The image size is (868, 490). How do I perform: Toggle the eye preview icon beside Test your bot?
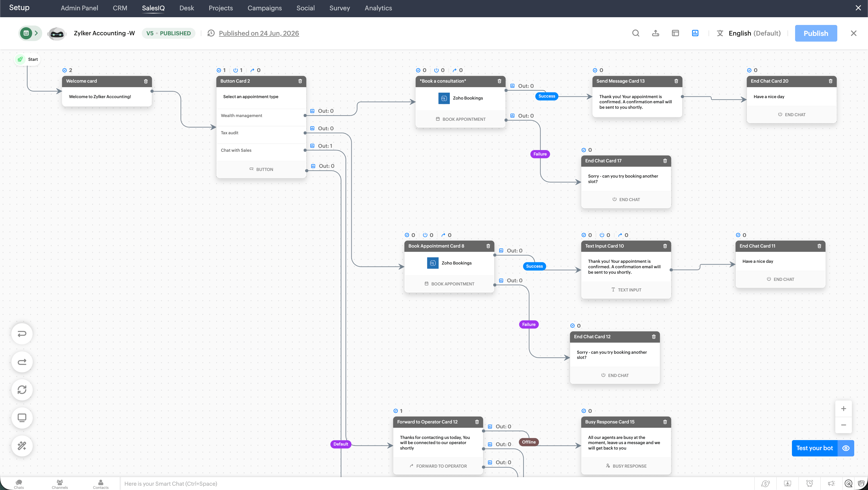click(846, 448)
